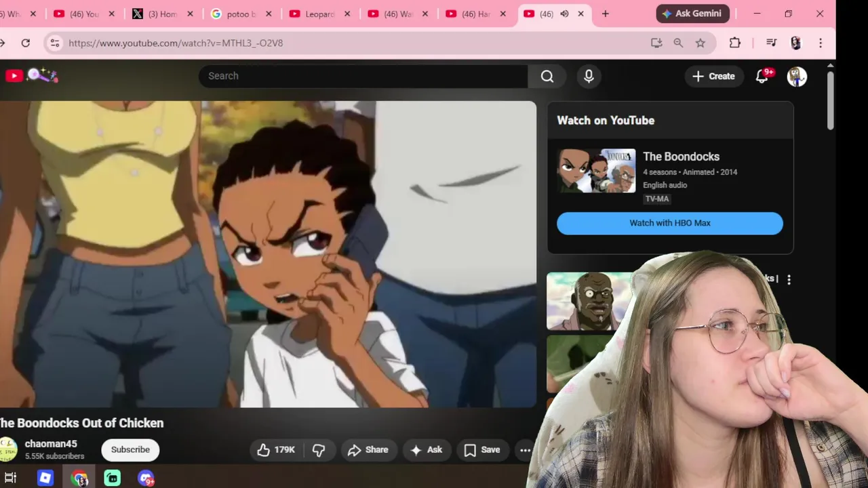
Task: Click the 'Watch on YouTube' heading
Action: point(606,121)
